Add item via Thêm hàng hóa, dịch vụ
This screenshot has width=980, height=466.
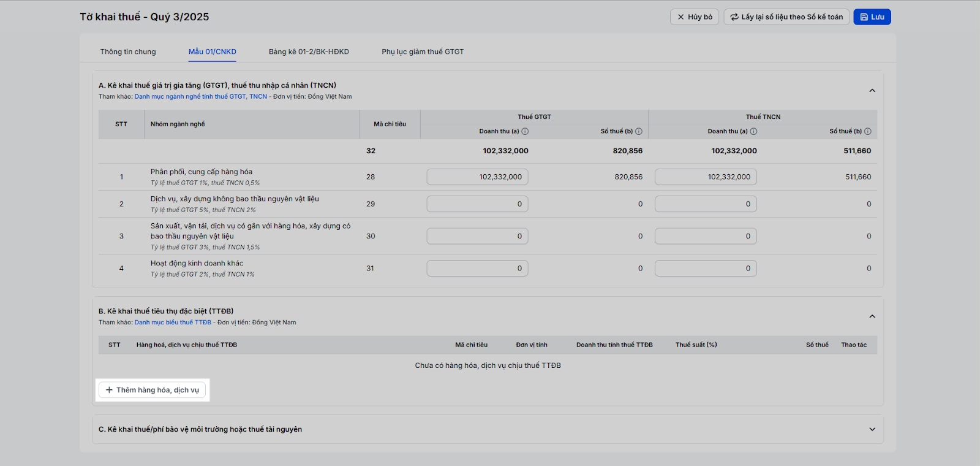click(x=153, y=390)
